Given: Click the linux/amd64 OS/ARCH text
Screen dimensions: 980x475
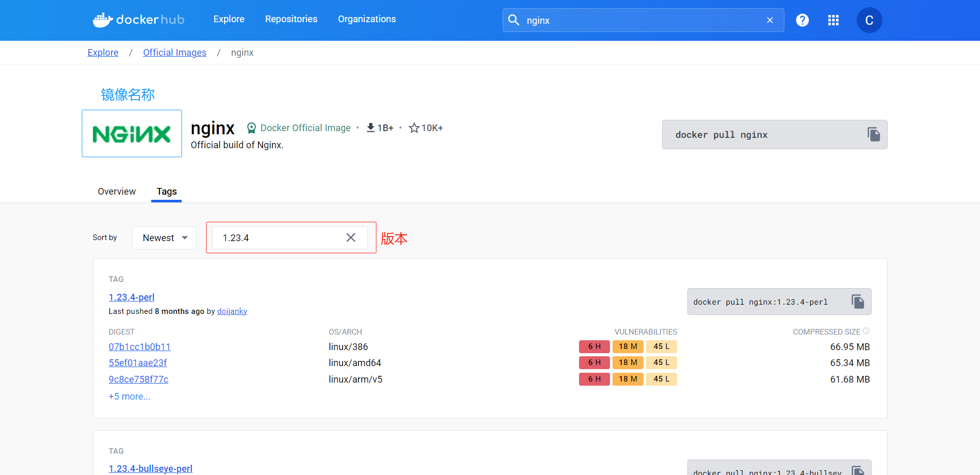Looking at the screenshot, I should 355,363.
